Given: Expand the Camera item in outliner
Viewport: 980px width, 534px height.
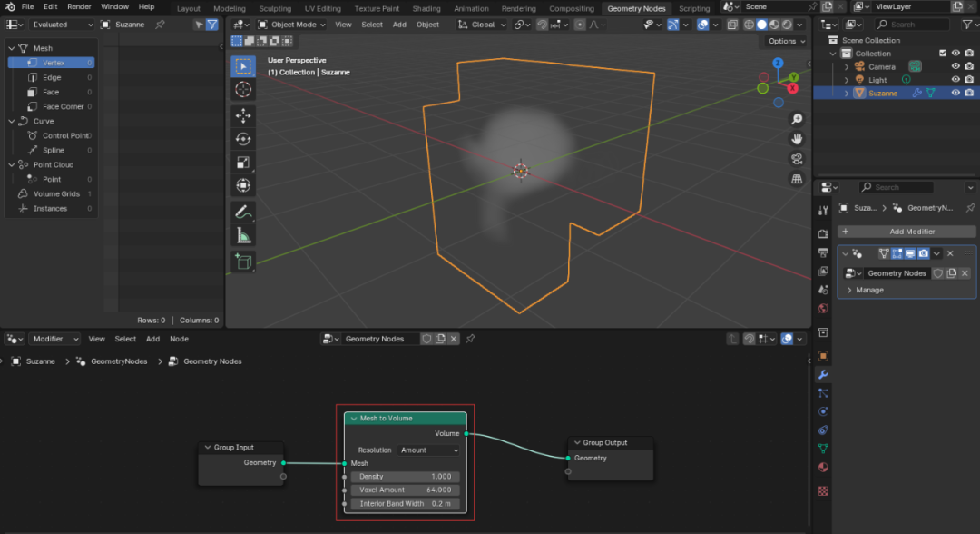Looking at the screenshot, I should click(x=847, y=66).
